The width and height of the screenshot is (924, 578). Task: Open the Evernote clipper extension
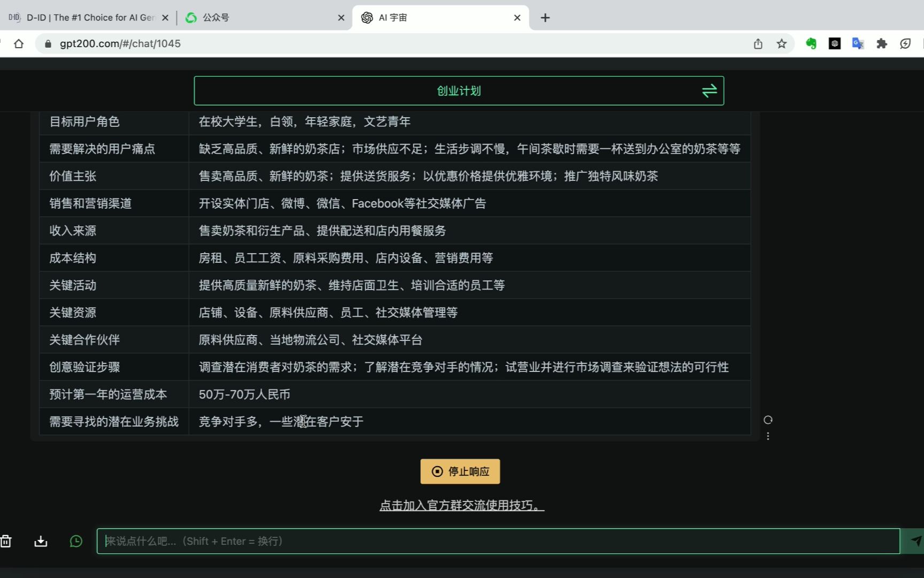(x=811, y=44)
